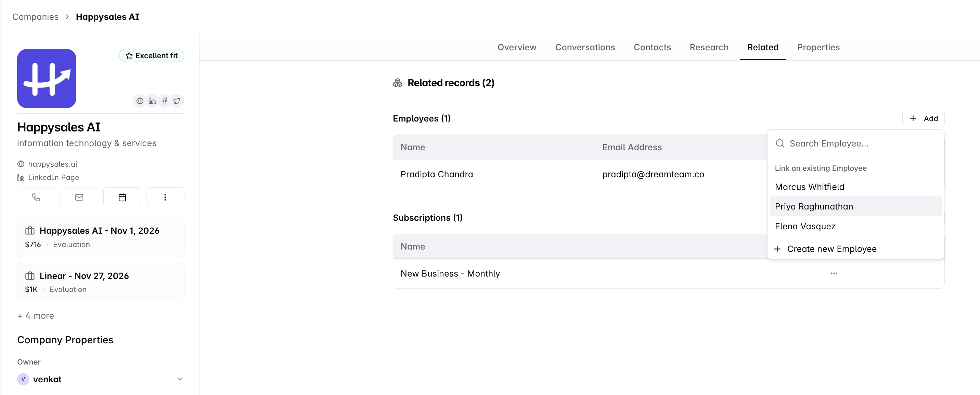Open the LinkedIn Page link
The image size is (980, 395).
click(x=54, y=177)
